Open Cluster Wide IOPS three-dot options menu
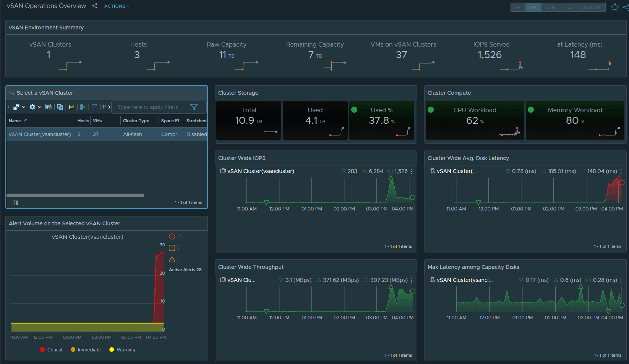Viewport: 629px width, 364px height. click(412, 171)
